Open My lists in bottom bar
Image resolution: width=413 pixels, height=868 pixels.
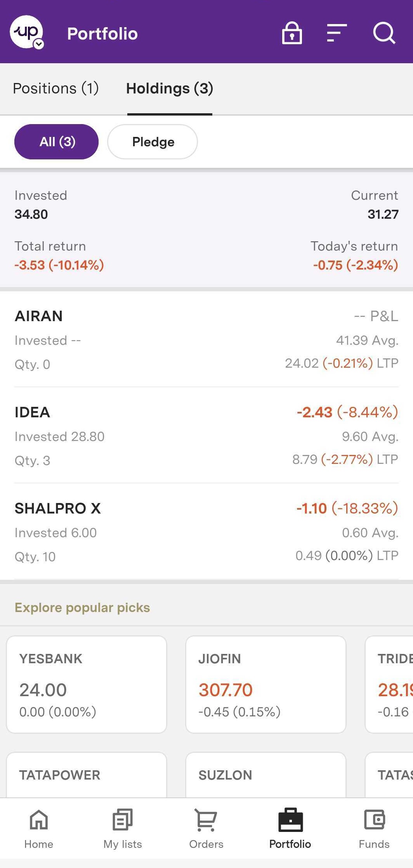click(x=123, y=828)
